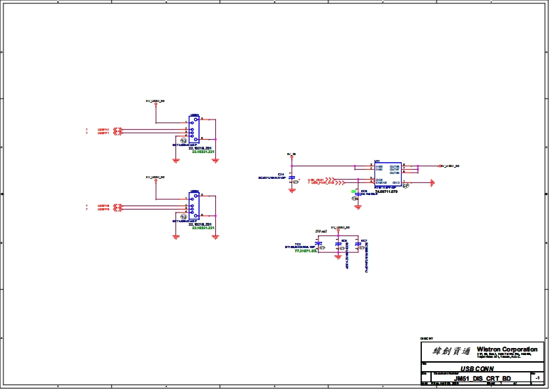Screen dimensions: 554x392
Task: Click the revision -1 box in title block
Action: (537, 377)
